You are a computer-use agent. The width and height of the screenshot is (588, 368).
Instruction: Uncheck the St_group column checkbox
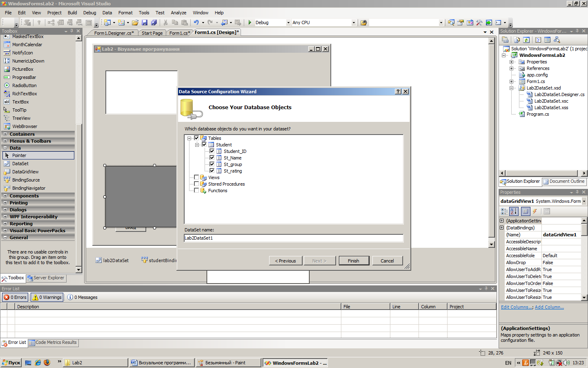coord(212,164)
